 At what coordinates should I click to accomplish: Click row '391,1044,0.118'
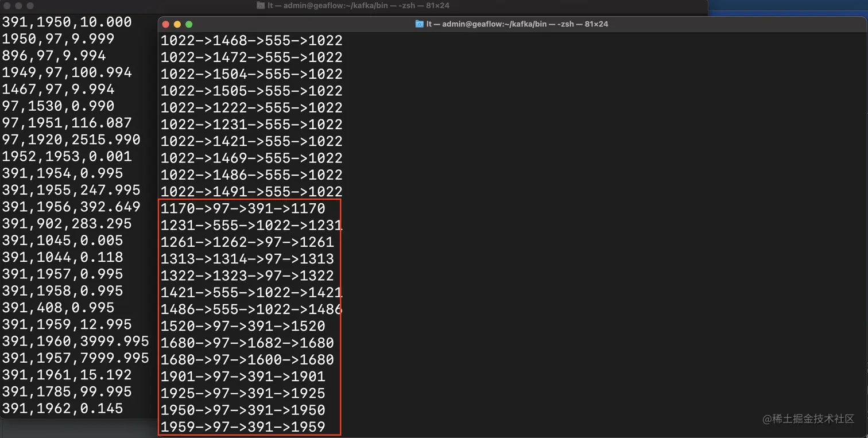(63, 257)
